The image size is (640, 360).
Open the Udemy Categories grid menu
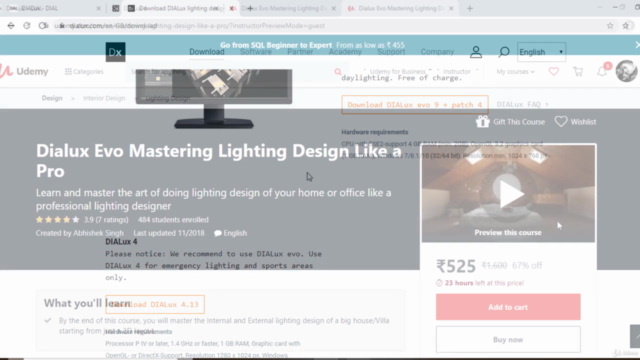(84, 71)
